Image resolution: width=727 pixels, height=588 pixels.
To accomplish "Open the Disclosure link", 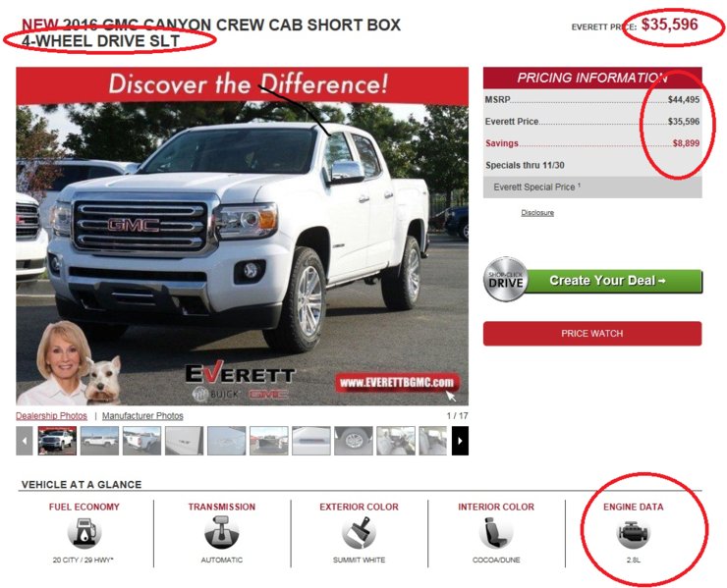I will click(537, 213).
